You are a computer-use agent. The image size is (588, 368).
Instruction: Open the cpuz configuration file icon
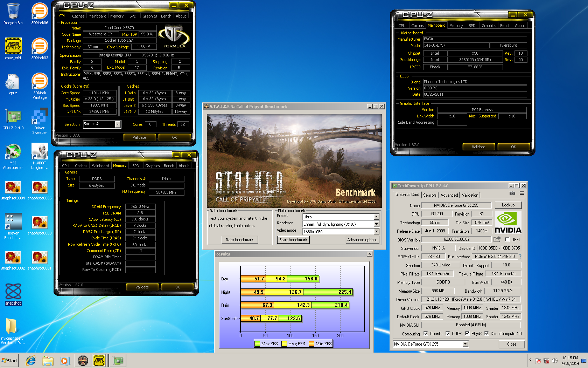pos(13,84)
